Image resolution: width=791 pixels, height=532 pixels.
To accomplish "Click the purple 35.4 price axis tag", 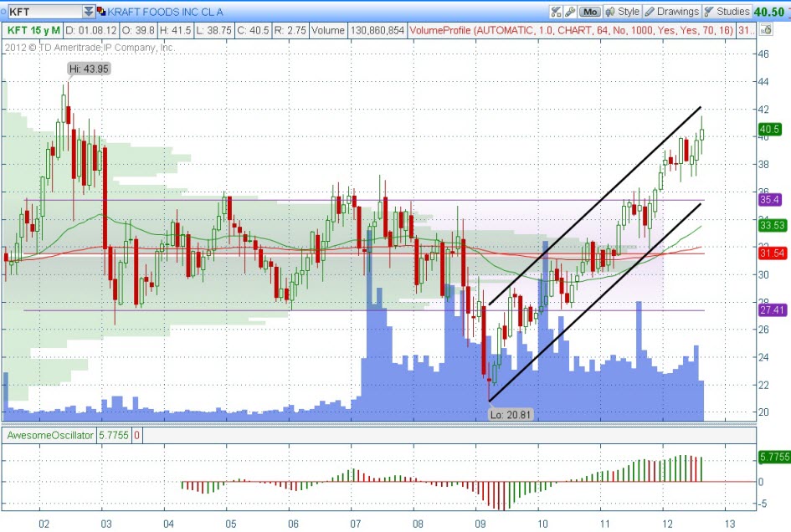I will [770, 200].
